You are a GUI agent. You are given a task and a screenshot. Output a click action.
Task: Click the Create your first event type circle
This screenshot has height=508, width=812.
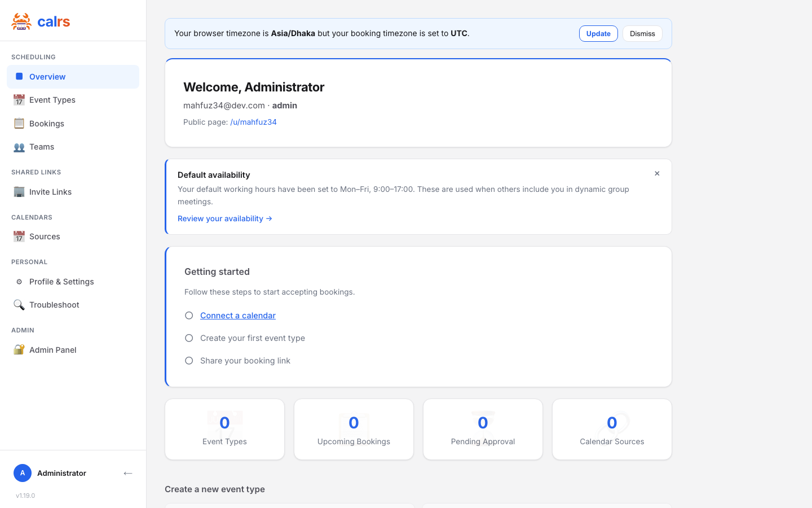[189, 338]
